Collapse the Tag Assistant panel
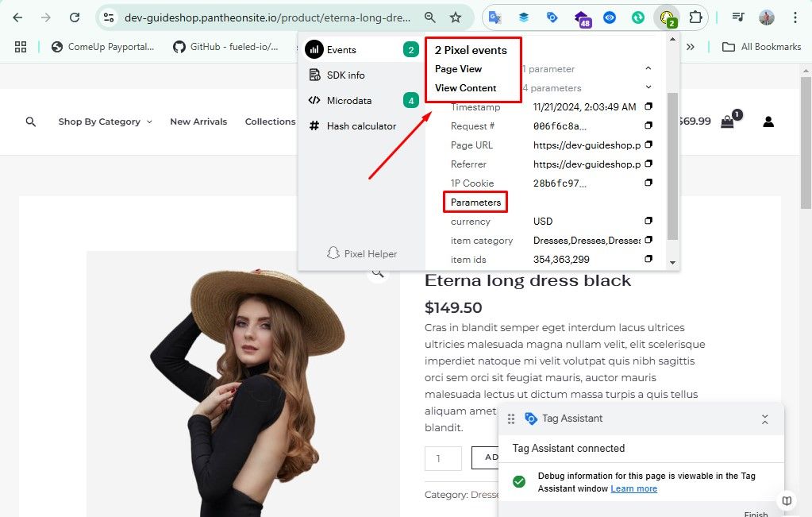Viewport: 812px width, 517px height. pyautogui.click(x=764, y=419)
